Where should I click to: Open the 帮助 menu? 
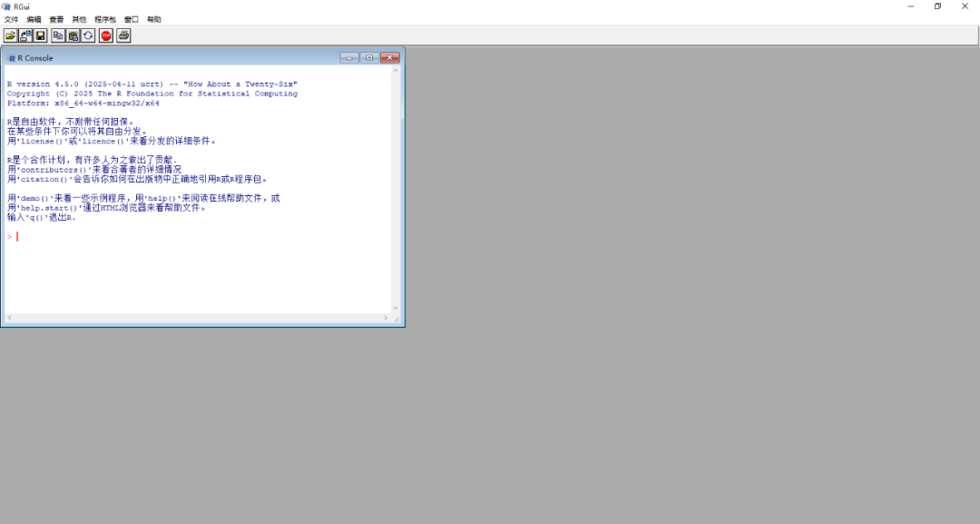[x=154, y=19]
